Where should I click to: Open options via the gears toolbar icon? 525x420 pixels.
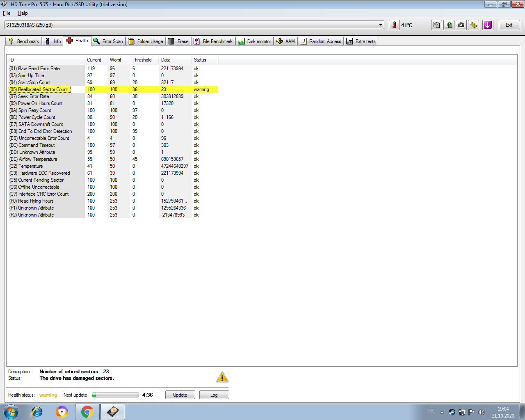[474, 25]
